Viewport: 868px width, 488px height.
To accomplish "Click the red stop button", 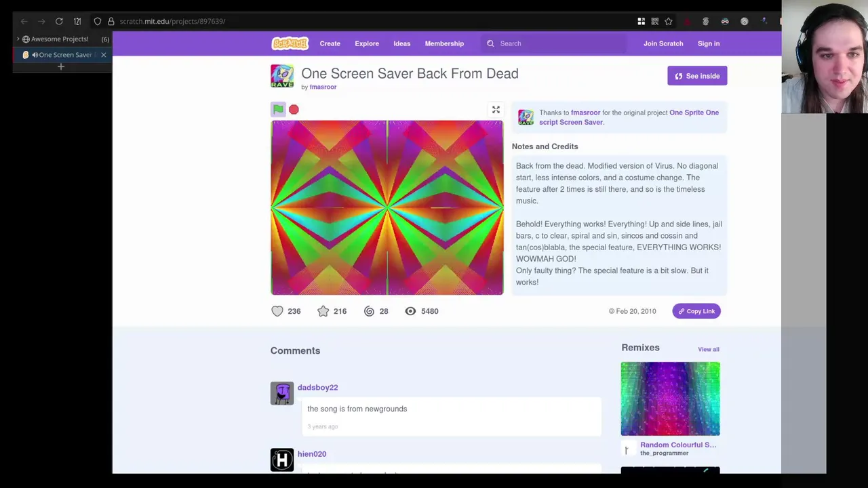I will 294,109.
